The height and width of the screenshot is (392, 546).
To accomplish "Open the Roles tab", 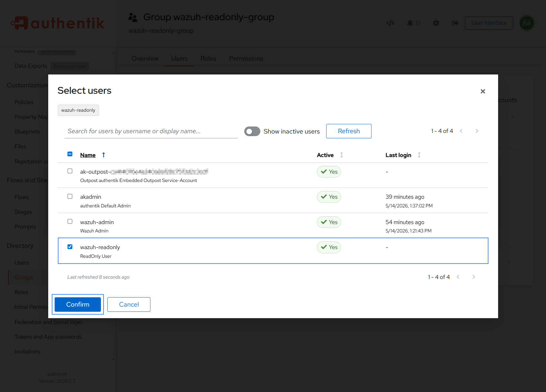I will coord(208,58).
